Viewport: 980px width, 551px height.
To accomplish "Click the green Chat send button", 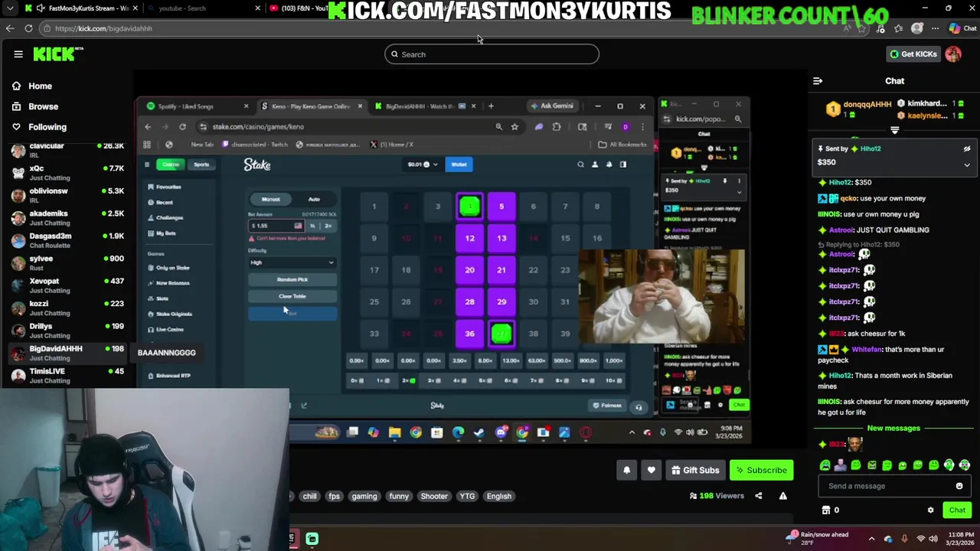I will pyautogui.click(x=957, y=510).
